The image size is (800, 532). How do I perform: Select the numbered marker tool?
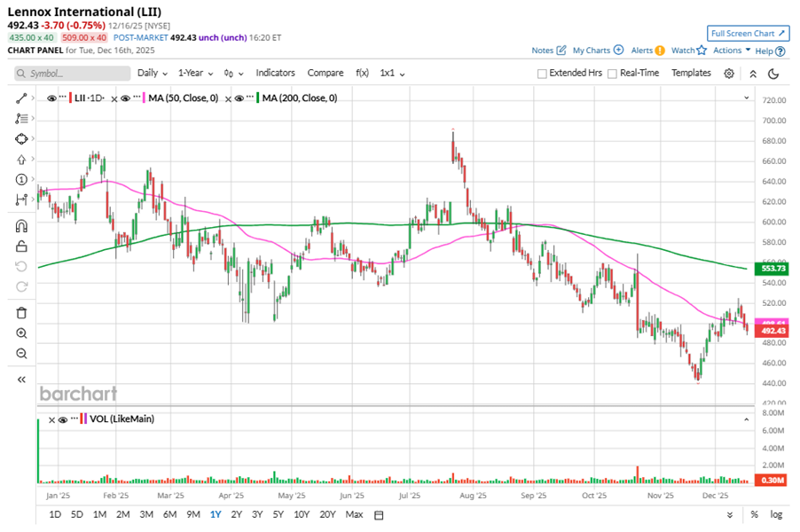(21, 179)
